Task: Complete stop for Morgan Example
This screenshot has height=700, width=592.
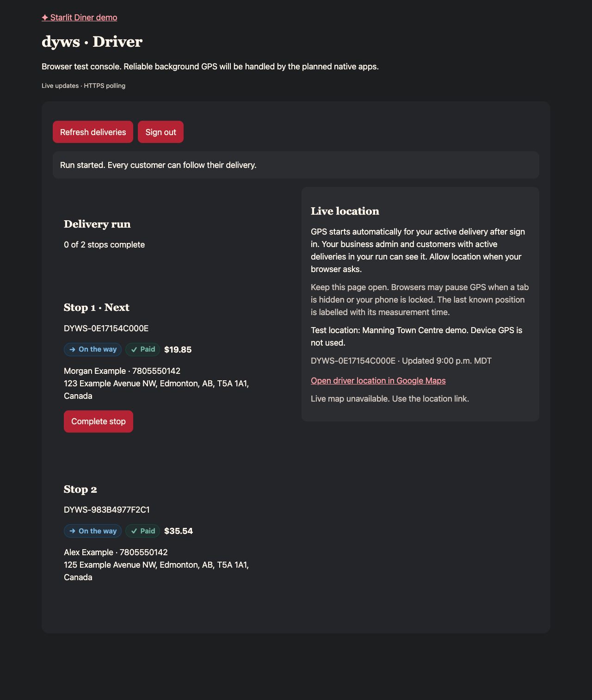Action: [99, 421]
